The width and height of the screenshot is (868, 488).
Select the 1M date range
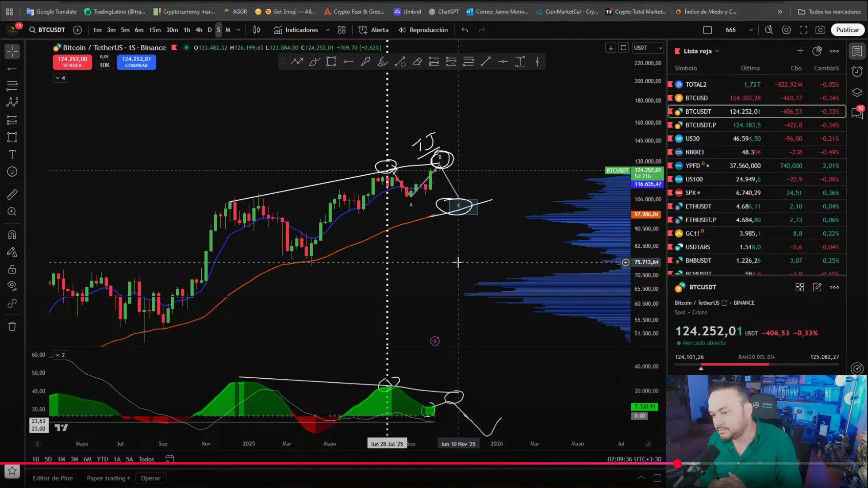click(61, 459)
